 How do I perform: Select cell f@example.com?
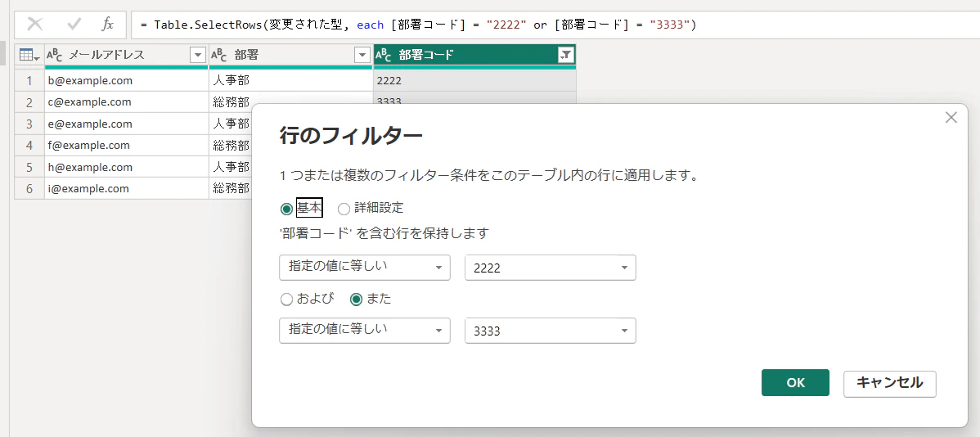pos(126,145)
